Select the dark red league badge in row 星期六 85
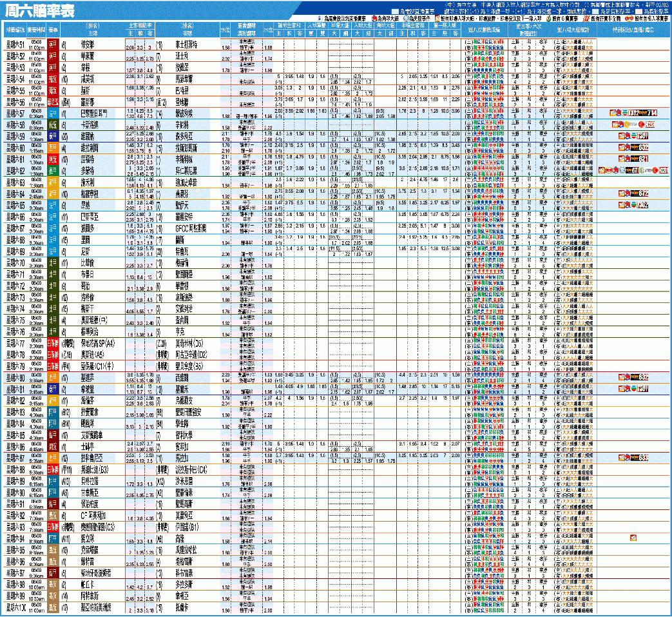This screenshot has height=617, width=672. [53, 435]
